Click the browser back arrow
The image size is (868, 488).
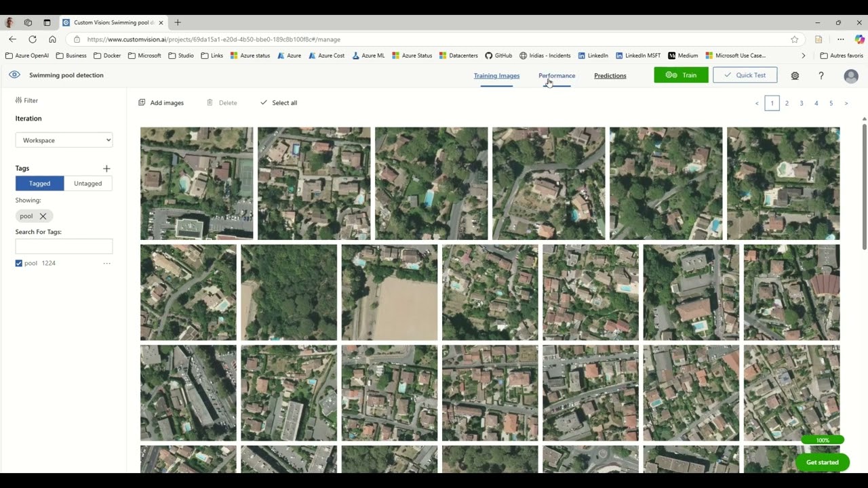tap(12, 39)
